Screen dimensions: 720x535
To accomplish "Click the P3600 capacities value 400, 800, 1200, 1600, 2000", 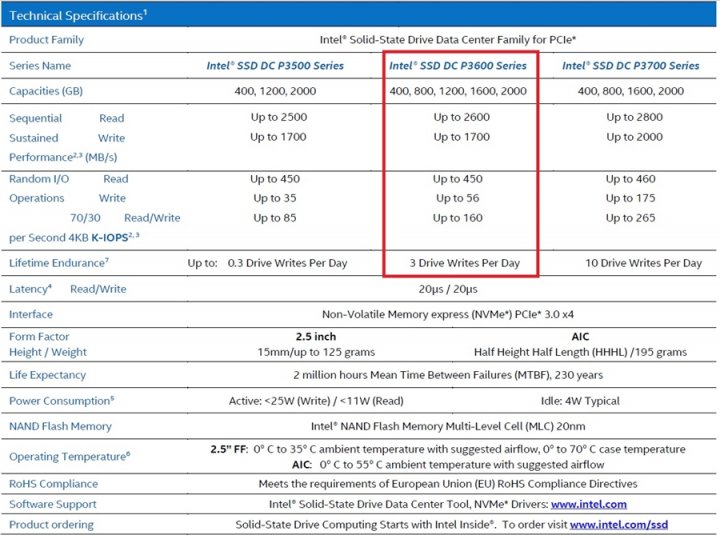I will tap(458, 91).
